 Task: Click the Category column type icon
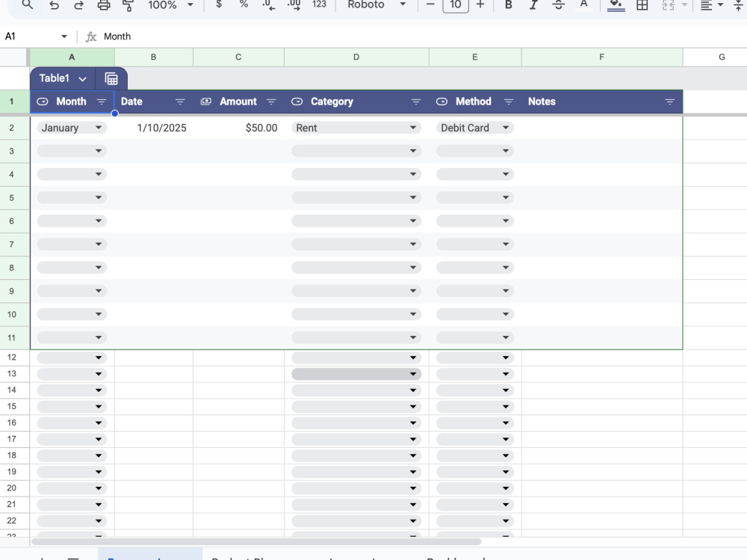297,102
